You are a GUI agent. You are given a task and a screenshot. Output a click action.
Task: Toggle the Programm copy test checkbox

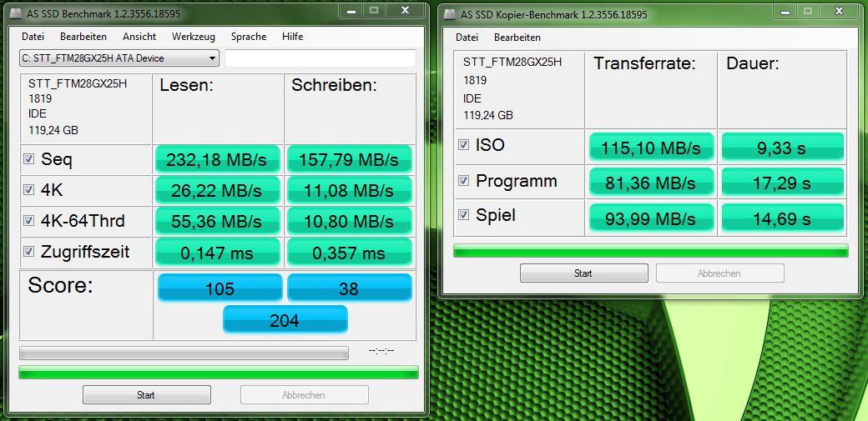(463, 180)
